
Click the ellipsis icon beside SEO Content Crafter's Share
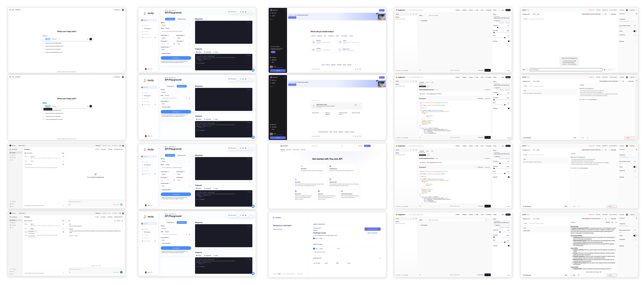coord(360,105)
